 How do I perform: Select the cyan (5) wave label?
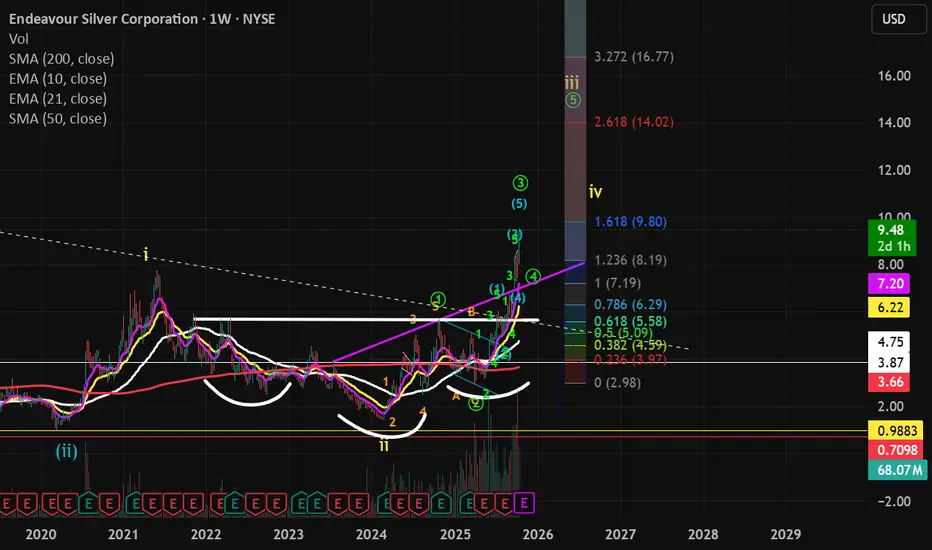tap(519, 204)
